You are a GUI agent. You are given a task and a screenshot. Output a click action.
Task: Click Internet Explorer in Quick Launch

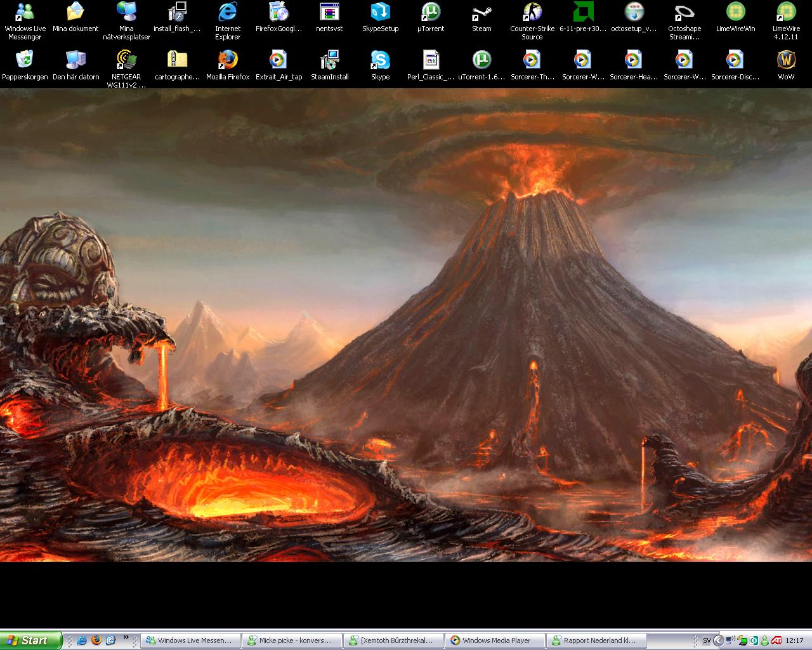(82, 640)
